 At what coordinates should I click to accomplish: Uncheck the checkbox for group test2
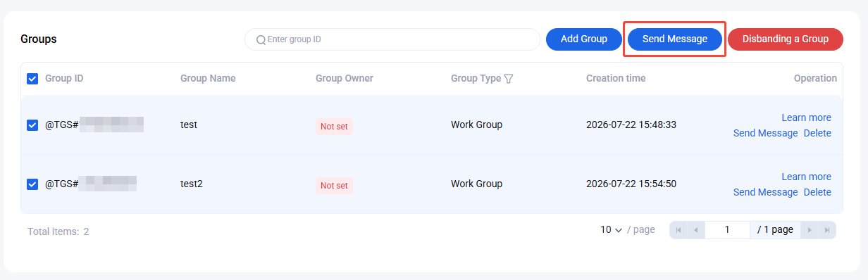pos(32,184)
